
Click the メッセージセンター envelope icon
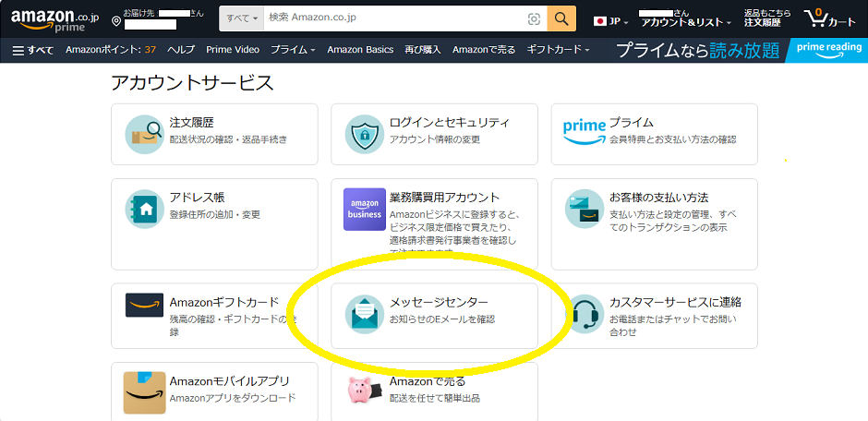point(364,314)
